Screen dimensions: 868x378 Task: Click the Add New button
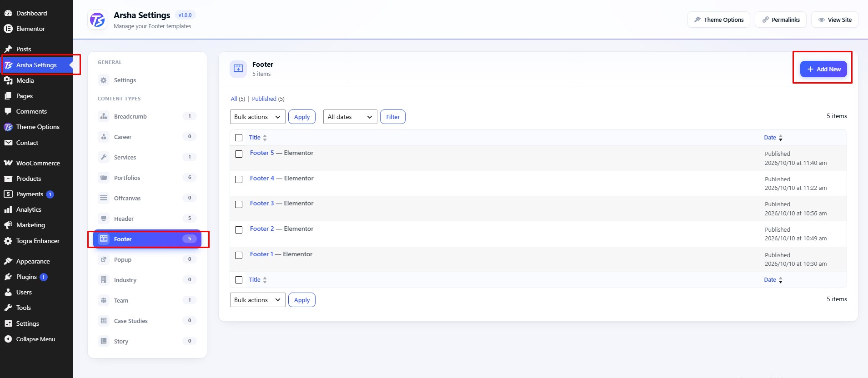click(823, 69)
